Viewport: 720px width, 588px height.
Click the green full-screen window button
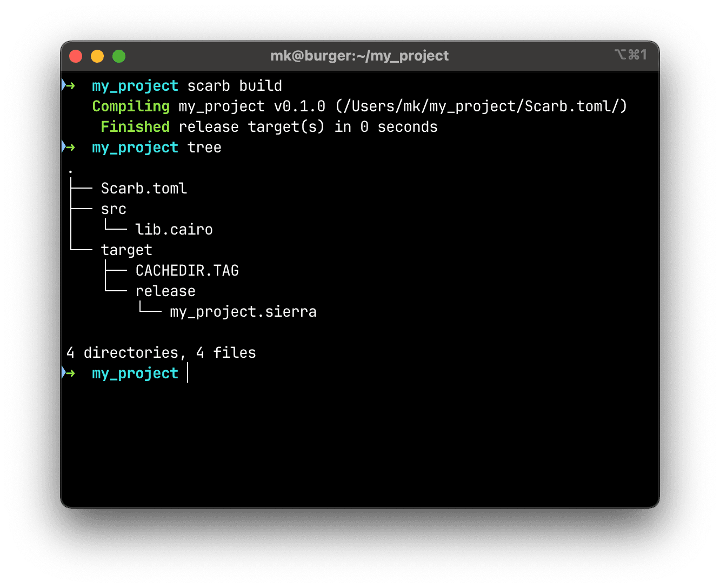tap(119, 56)
